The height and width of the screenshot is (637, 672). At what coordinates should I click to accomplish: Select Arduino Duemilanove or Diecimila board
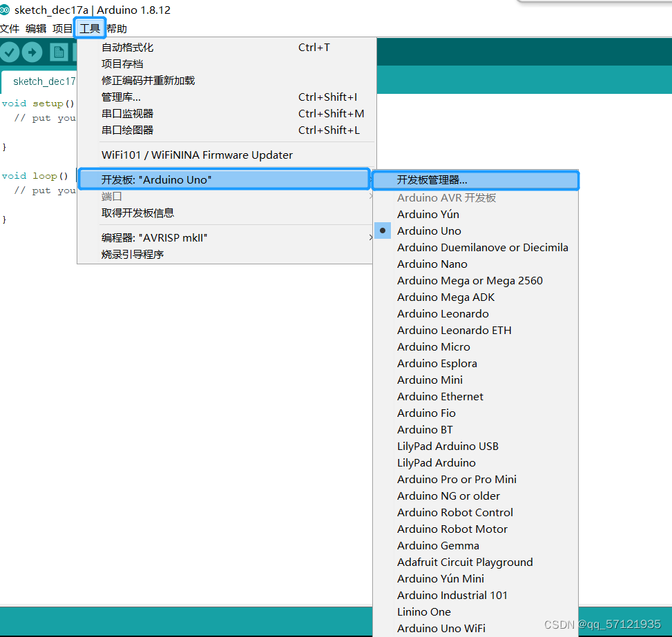tap(476, 248)
